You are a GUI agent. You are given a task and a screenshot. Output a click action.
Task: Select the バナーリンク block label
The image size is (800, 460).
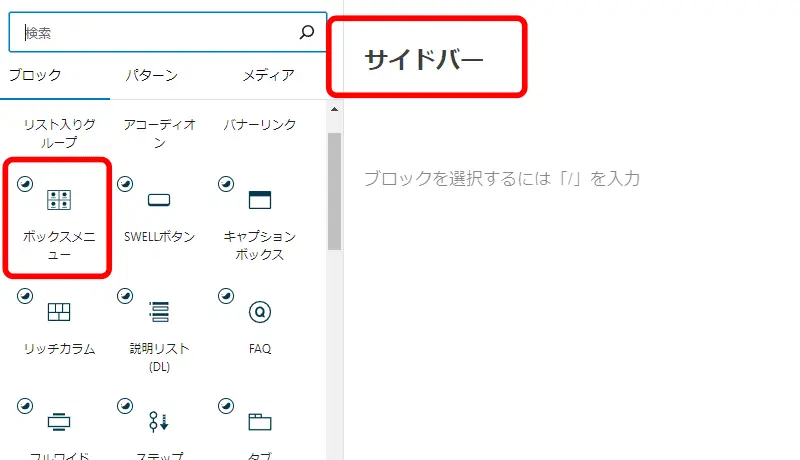tap(259, 124)
